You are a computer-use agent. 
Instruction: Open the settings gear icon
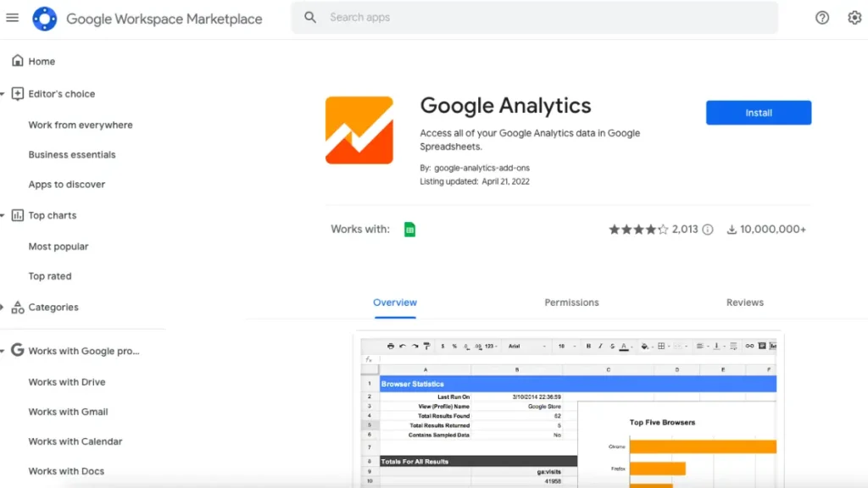854,18
